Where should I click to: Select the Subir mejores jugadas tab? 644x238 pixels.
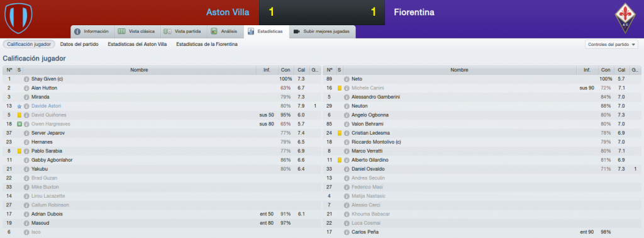click(323, 31)
